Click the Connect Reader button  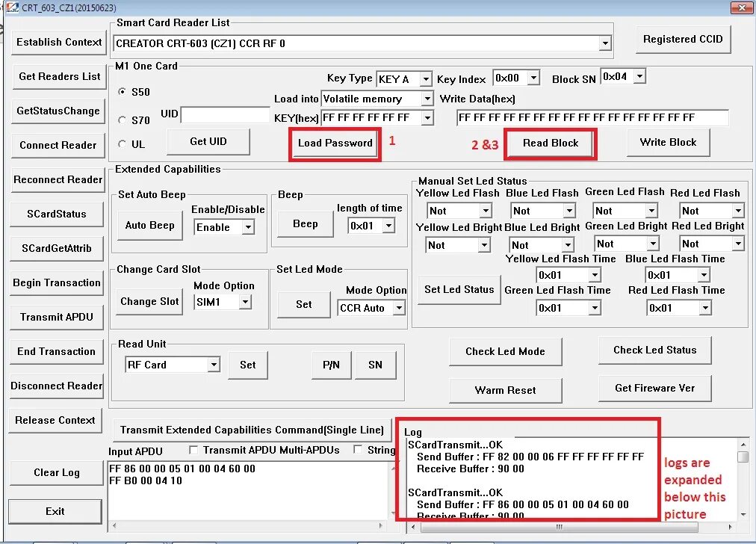point(58,145)
